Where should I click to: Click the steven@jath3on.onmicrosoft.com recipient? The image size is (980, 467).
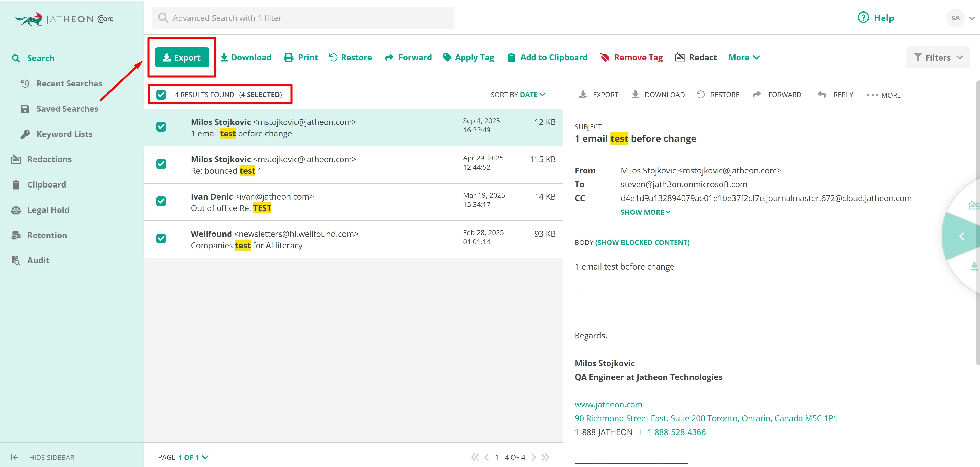684,184
